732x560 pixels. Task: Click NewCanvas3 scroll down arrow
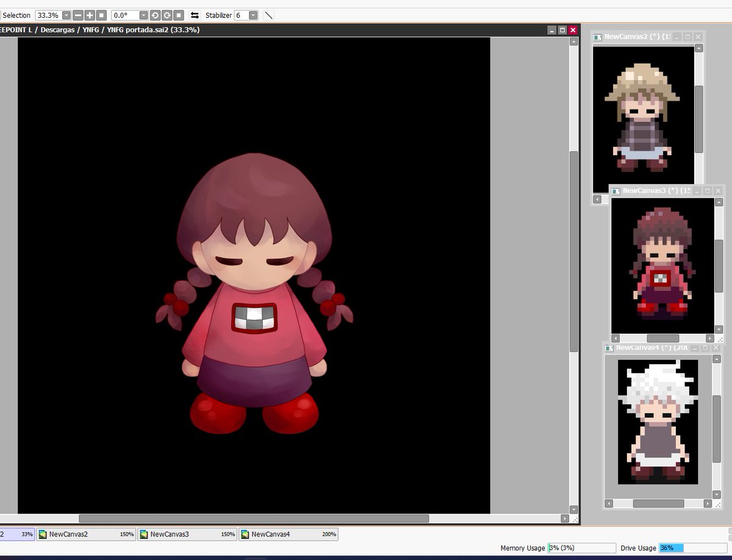(x=719, y=329)
